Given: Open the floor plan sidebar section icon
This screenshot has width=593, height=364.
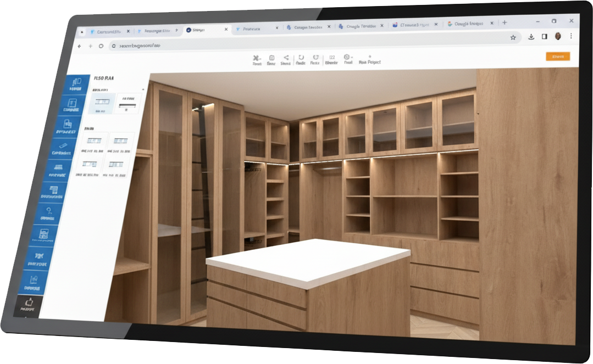Looking at the screenshot, I should [76, 82].
